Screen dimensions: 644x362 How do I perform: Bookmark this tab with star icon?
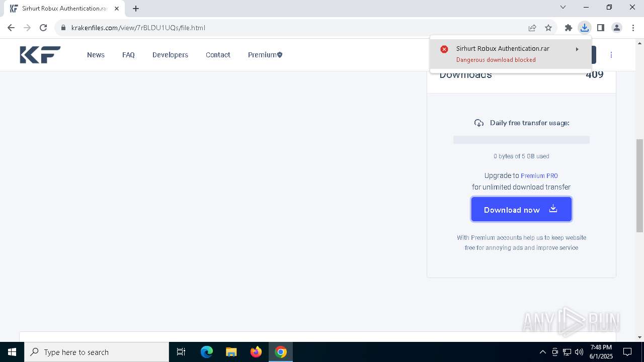(548, 28)
